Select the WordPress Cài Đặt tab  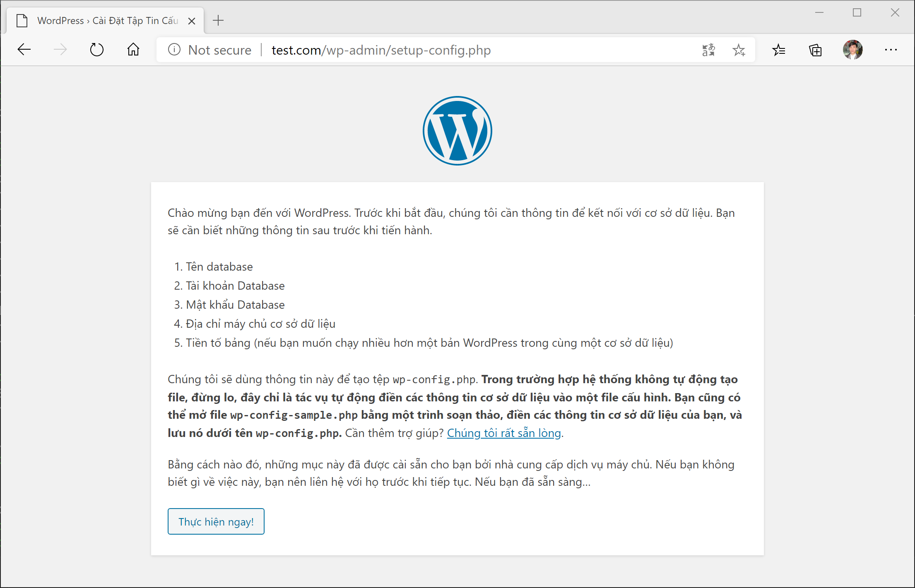[x=107, y=21]
